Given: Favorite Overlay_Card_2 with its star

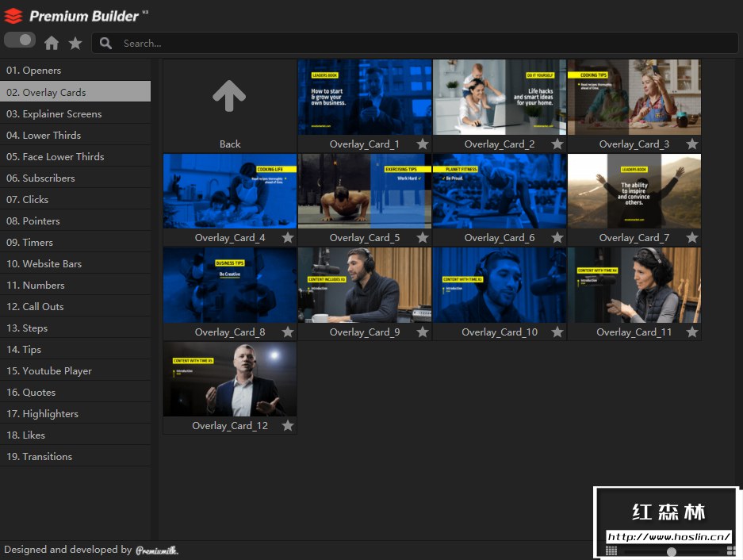Looking at the screenshot, I should pyautogui.click(x=557, y=144).
